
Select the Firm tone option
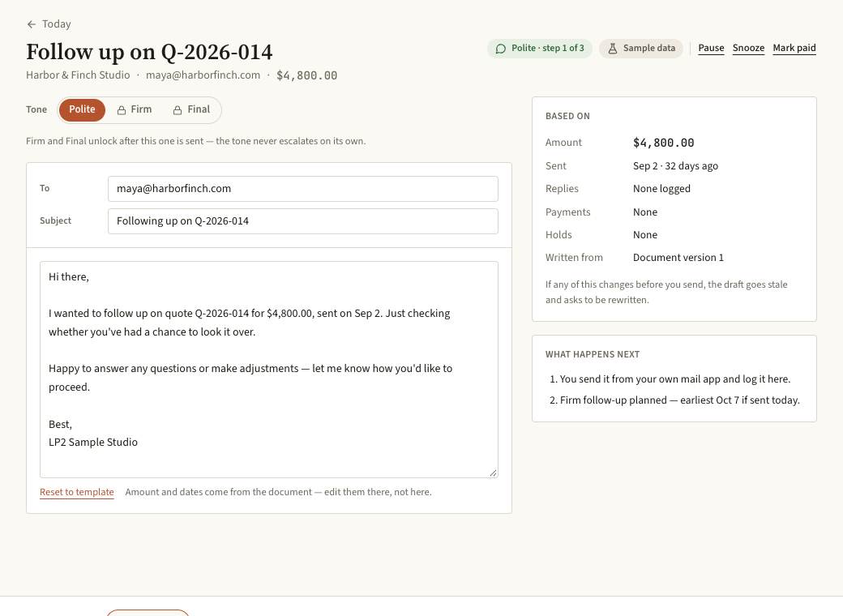tap(135, 109)
